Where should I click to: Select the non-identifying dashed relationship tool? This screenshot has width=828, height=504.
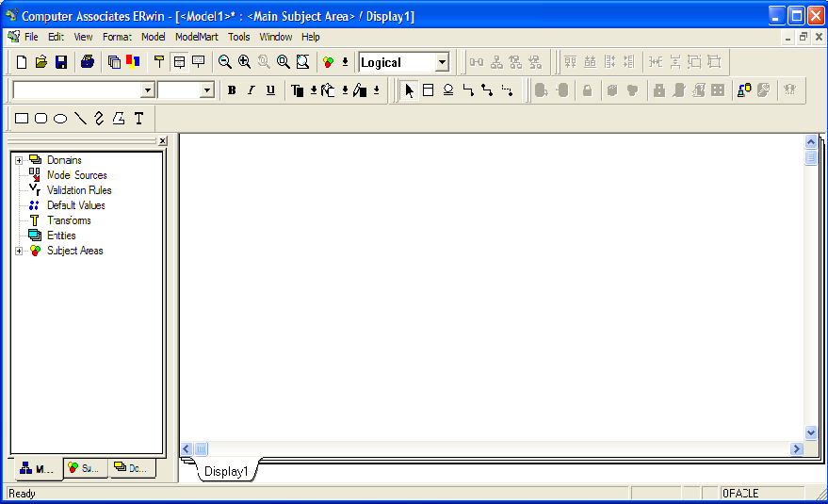coord(507,90)
